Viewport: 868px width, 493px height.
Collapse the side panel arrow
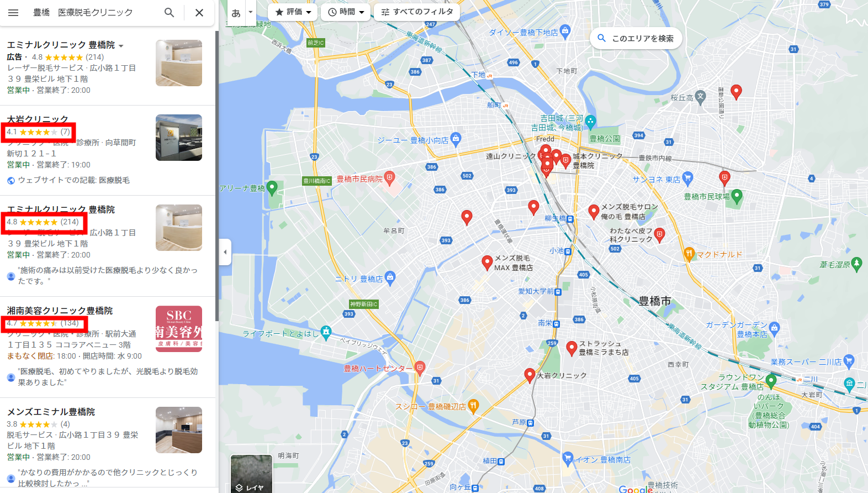coord(225,252)
